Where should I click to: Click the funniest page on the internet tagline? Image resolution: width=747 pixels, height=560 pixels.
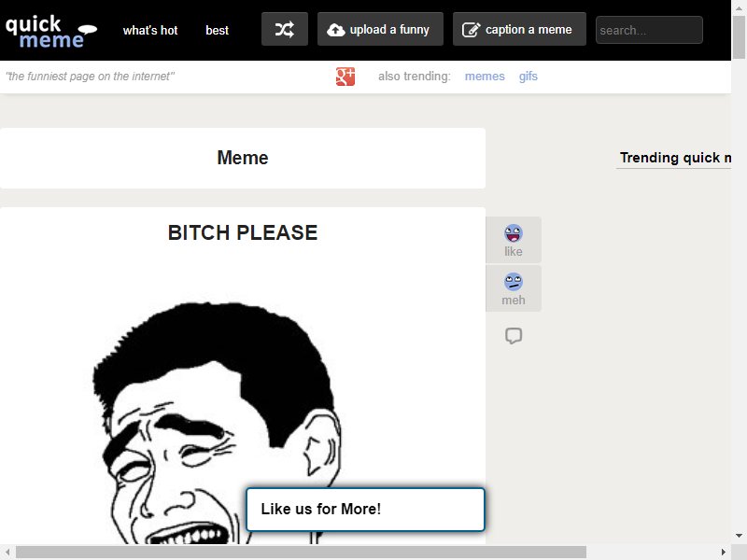tap(90, 77)
